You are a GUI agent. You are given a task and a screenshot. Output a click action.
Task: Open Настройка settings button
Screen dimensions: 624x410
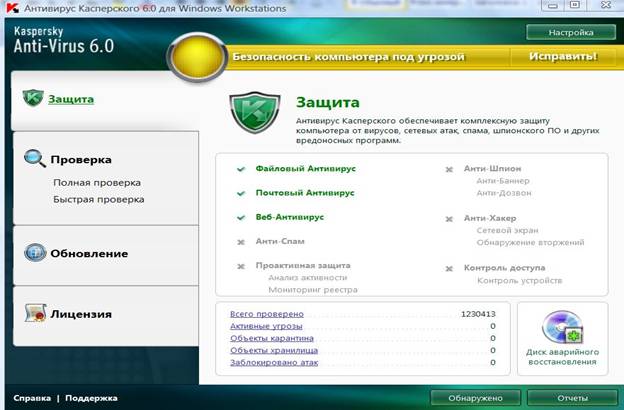tap(571, 33)
